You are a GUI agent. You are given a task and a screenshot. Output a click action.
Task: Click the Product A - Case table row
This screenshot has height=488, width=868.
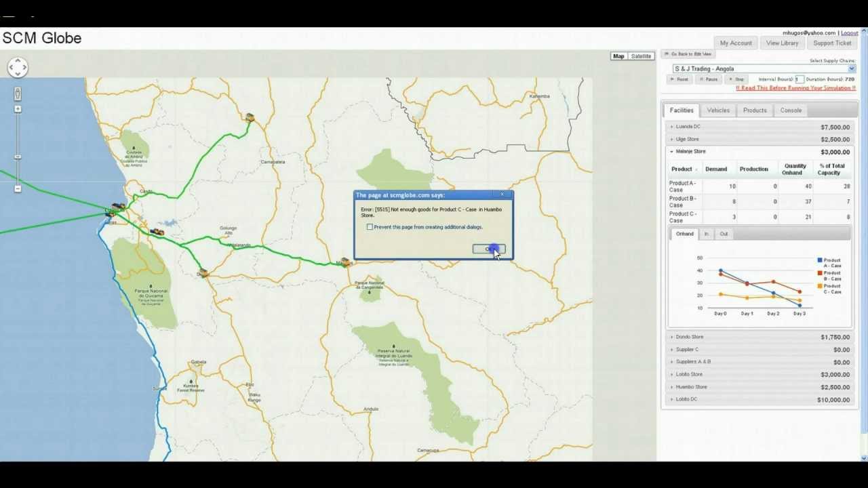[759, 186]
